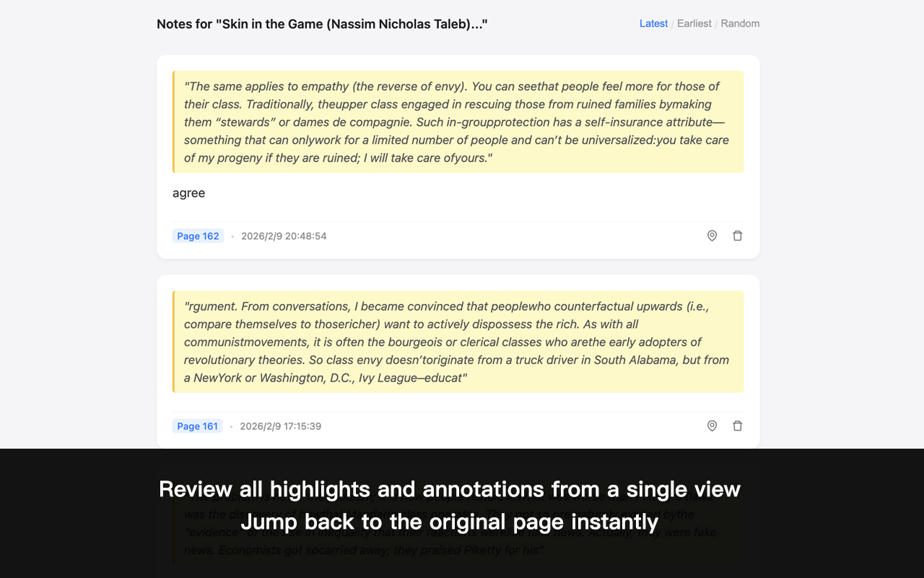The image size is (924, 578).
Task: Click the "agree" annotation text
Action: tap(189, 193)
